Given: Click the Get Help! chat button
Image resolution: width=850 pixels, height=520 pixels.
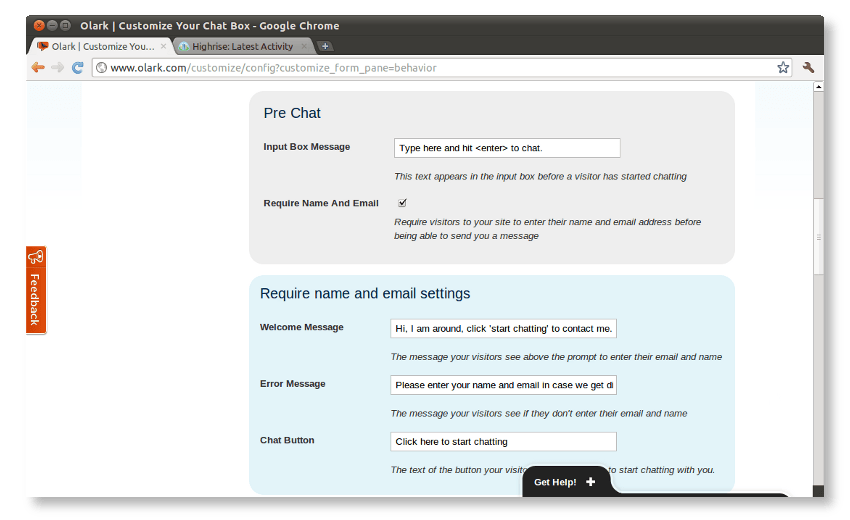Looking at the screenshot, I should (x=555, y=482).
